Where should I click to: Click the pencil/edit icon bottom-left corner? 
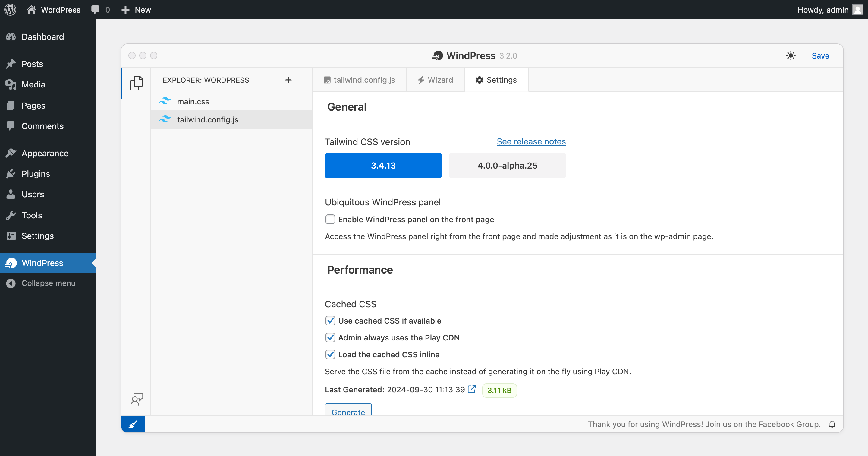133,424
